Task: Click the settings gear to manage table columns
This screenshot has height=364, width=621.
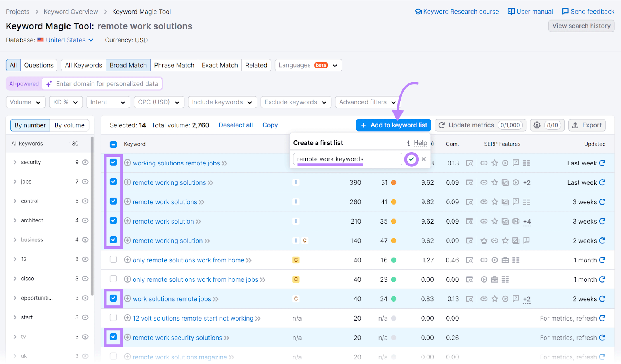Action: click(537, 125)
